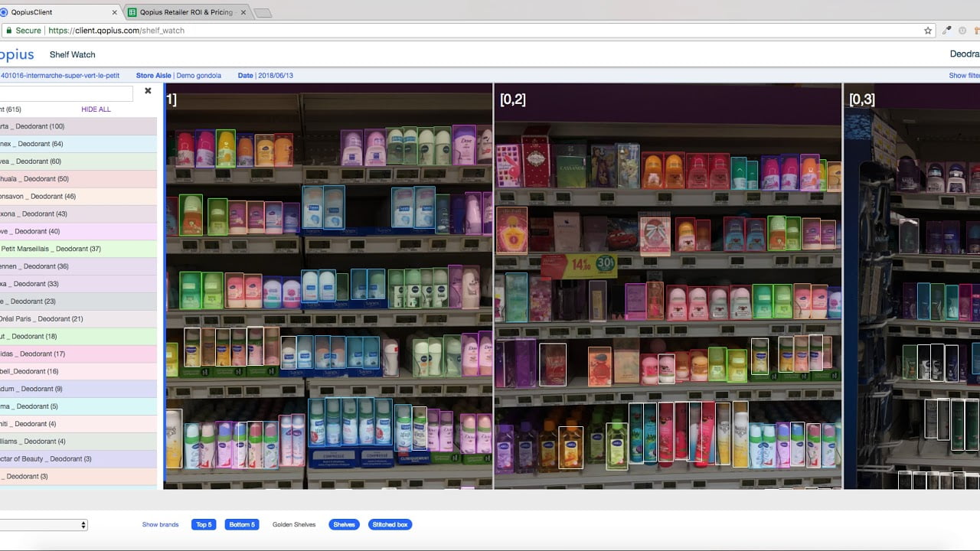Image resolution: width=980 pixels, height=551 pixels.
Task: Open a new browser tab
Action: pos(263,13)
